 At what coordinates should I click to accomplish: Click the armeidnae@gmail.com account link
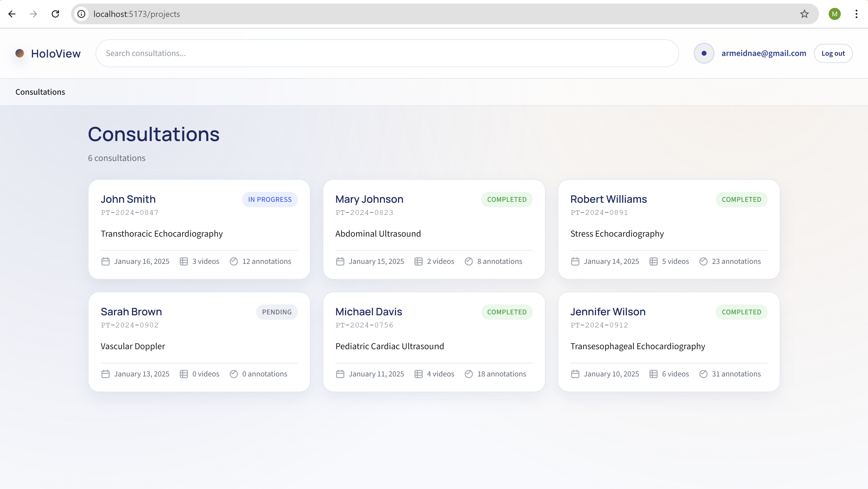click(764, 53)
